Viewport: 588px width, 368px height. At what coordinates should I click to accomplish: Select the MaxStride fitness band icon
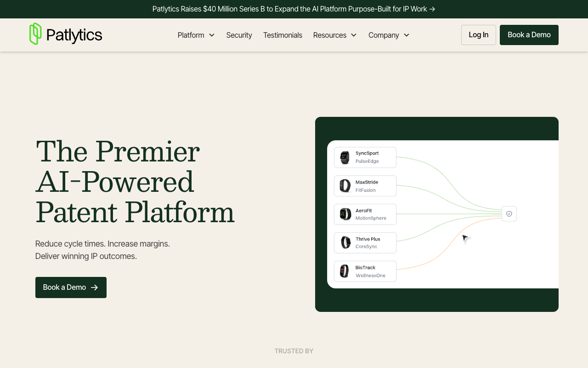coord(345,186)
